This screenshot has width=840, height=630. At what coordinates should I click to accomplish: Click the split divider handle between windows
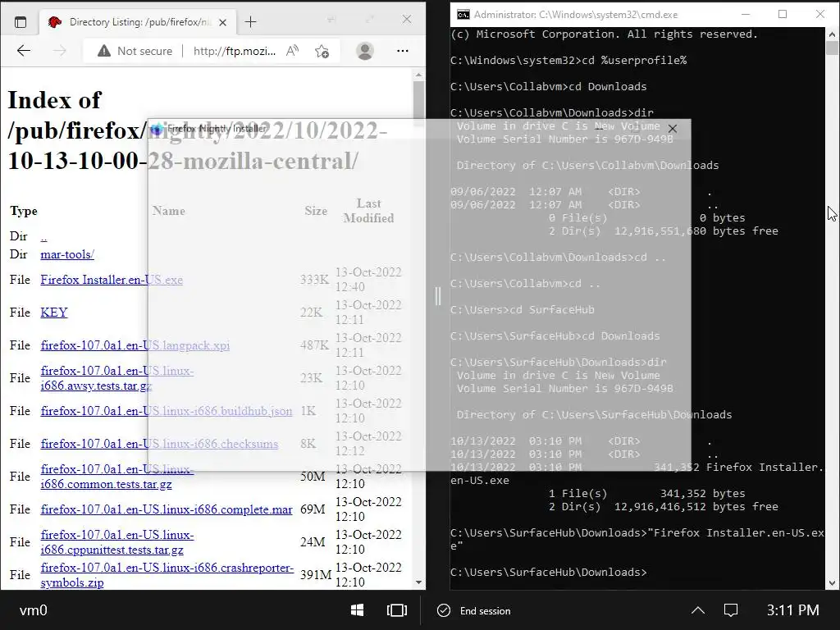(x=438, y=296)
